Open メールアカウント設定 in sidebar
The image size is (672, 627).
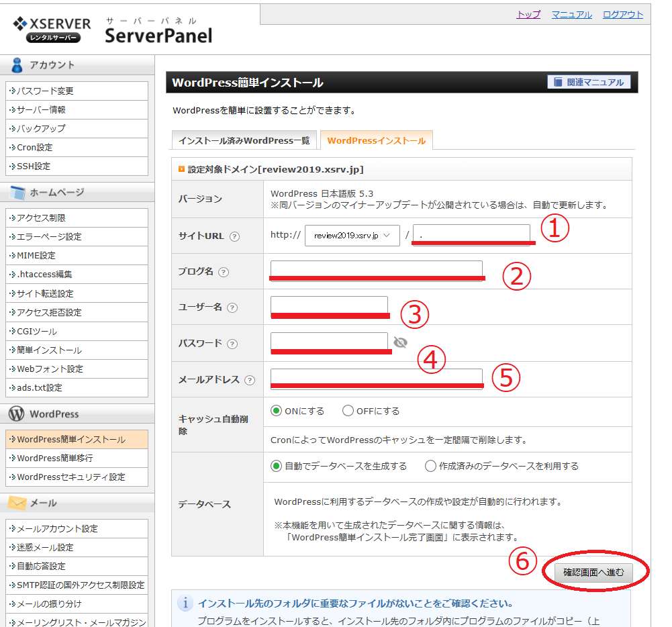(77, 529)
